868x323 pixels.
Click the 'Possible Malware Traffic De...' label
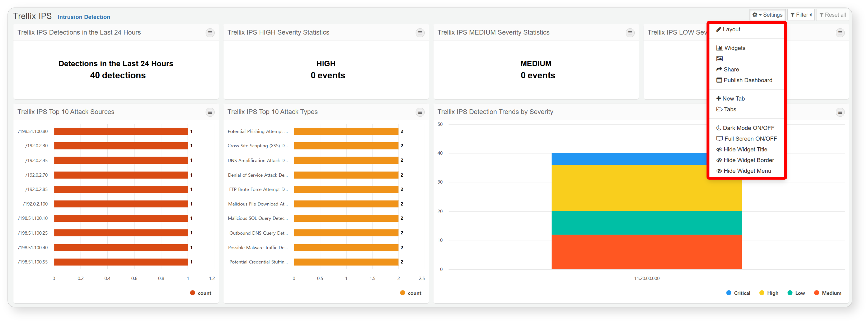point(258,248)
